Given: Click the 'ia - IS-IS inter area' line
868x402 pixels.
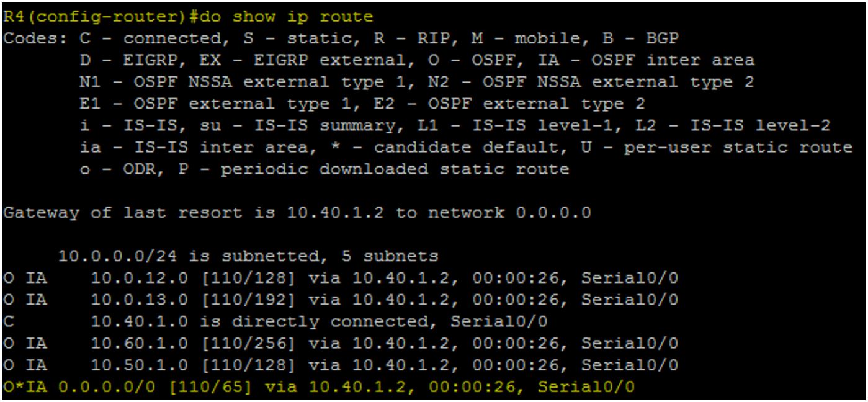Looking at the screenshot, I should [x=466, y=147].
